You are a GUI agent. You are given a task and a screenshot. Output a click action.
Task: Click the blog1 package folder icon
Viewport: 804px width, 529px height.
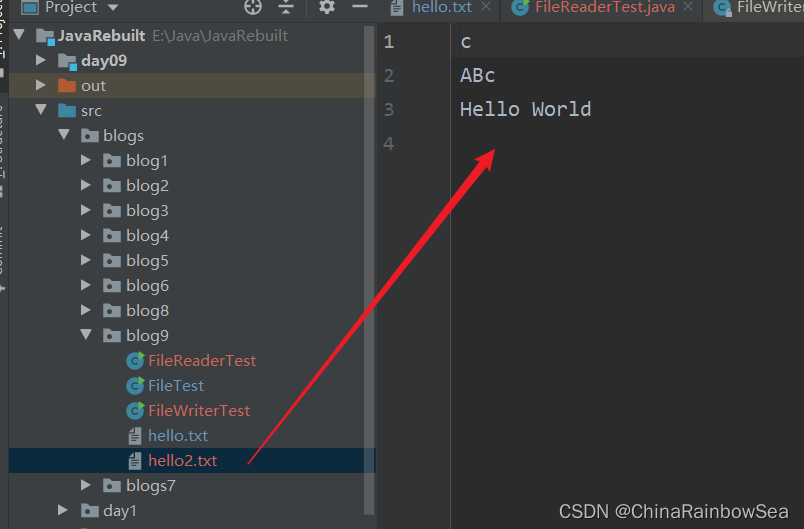(112, 160)
